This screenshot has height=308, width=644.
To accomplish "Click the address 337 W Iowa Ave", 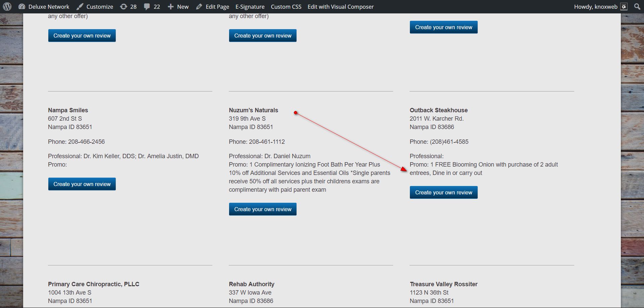I will tap(250, 293).
